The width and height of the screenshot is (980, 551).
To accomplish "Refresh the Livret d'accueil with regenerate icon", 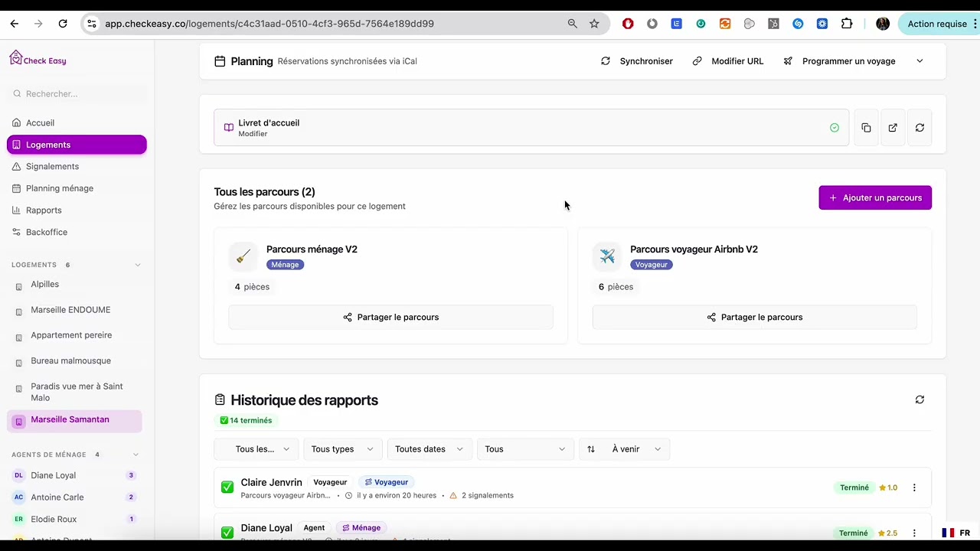I will [x=920, y=128].
